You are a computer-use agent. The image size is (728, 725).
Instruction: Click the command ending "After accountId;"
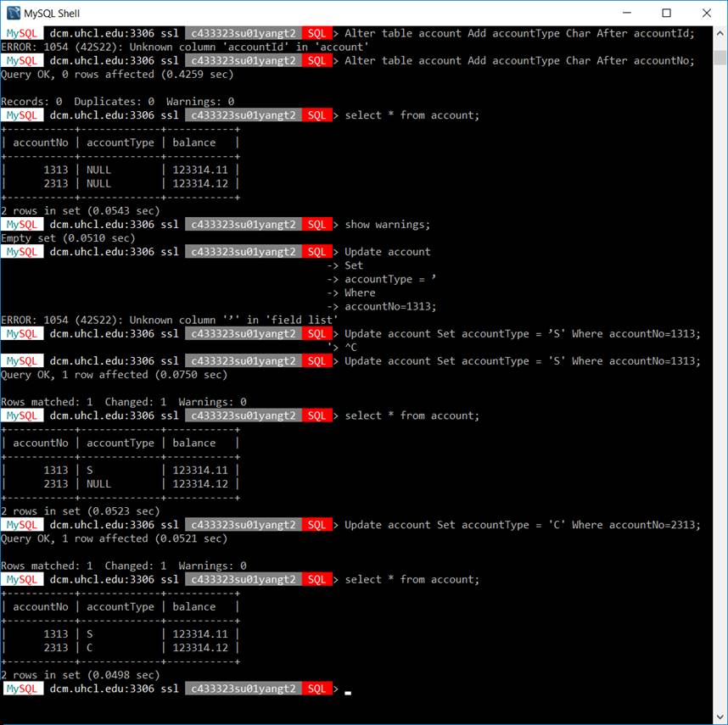point(519,33)
